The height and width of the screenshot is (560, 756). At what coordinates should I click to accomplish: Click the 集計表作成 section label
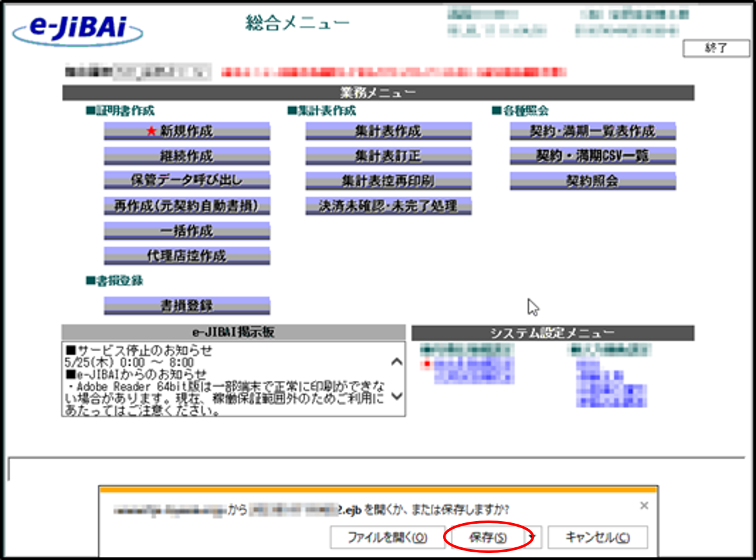coord(322,111)
